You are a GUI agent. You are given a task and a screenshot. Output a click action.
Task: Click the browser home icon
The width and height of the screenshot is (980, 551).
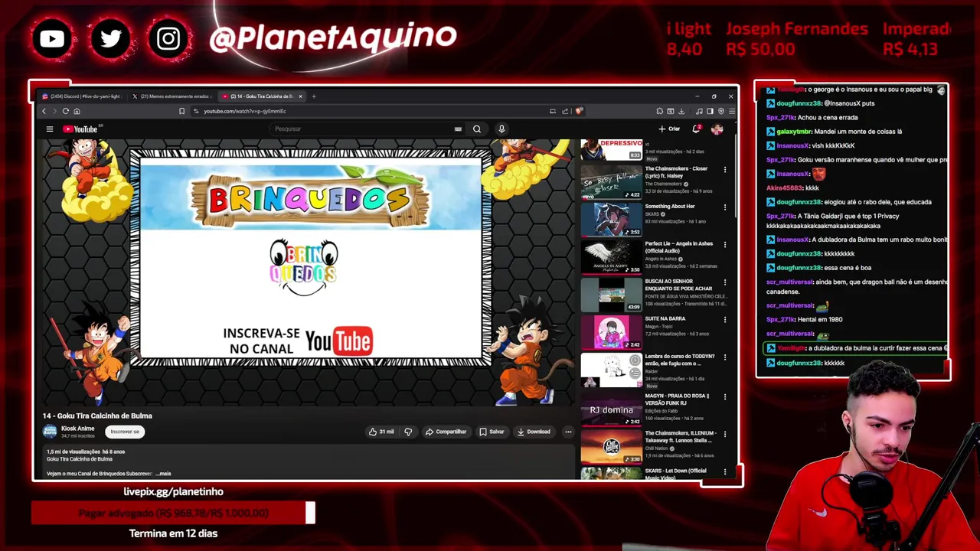point(77,111)
